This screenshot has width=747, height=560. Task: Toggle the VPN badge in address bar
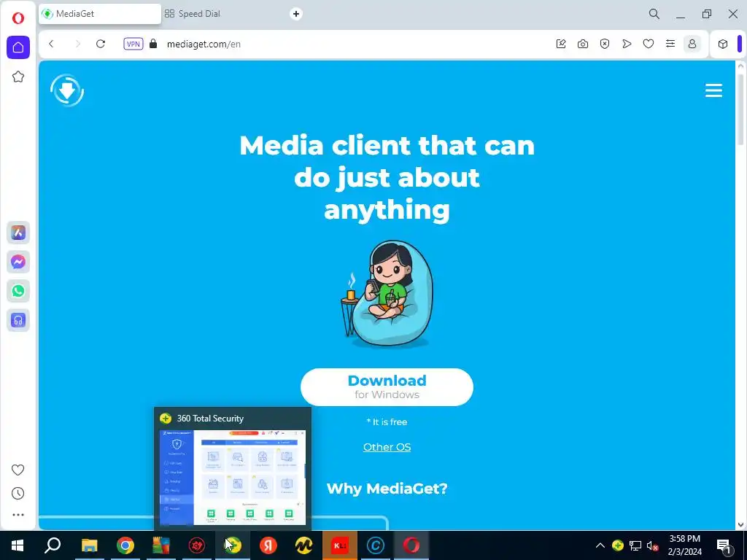(133, 44)
